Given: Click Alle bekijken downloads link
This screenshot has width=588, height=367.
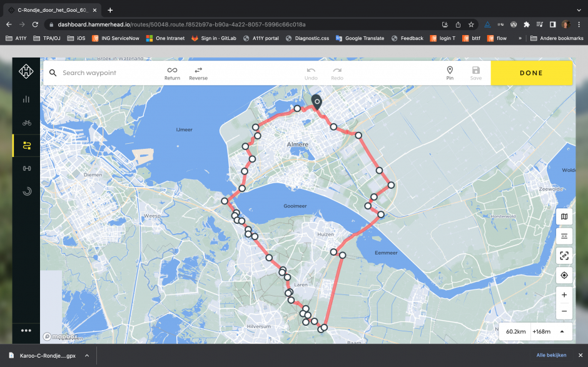Looking at the screenshot, I should [x=551, y=355].
